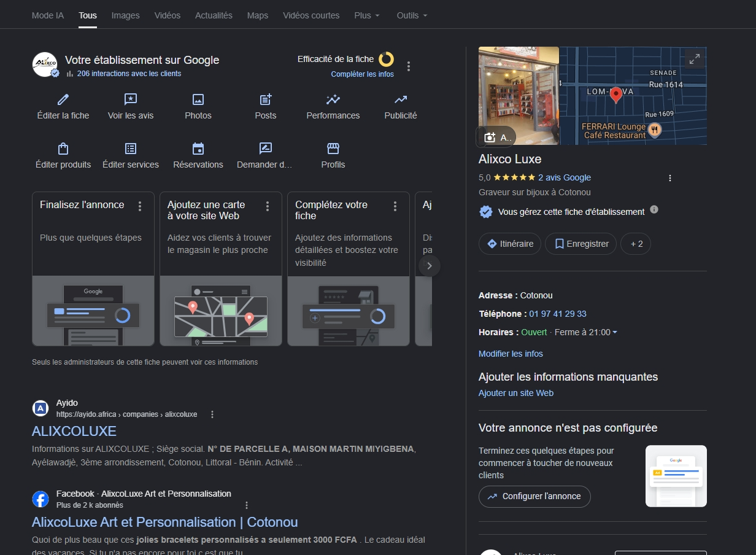Switch to the Actualités tab
756x555 pixels.
(214, 15)
